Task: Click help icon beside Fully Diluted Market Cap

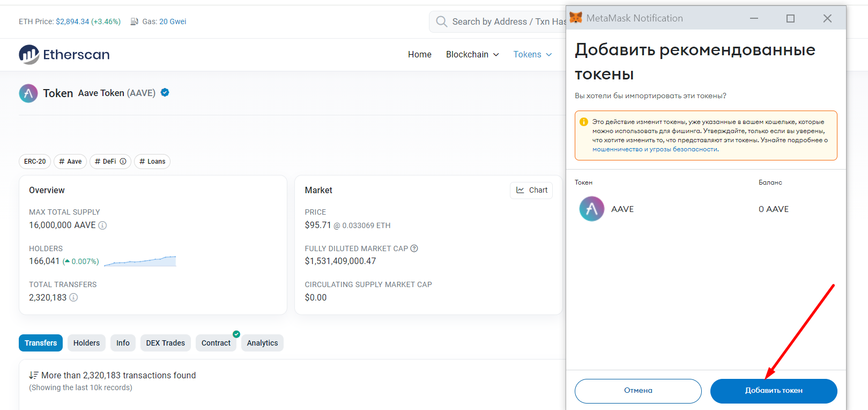Action: tap(414, 248)
